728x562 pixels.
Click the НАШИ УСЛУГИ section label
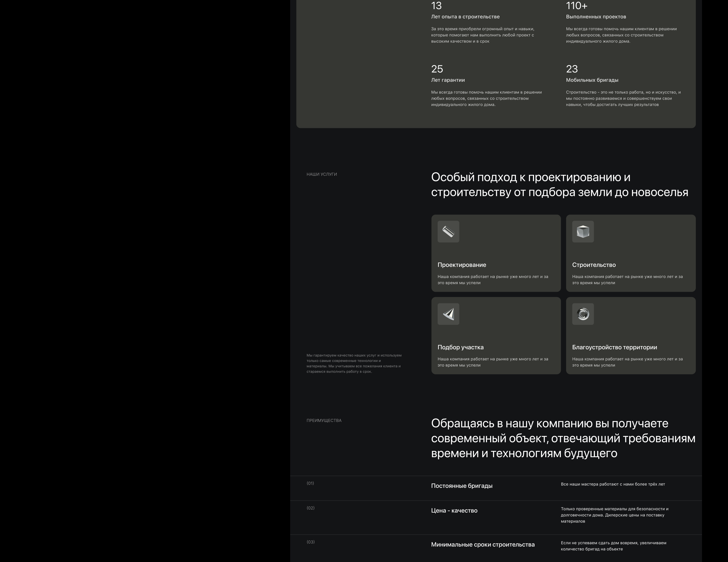(322, 174)
